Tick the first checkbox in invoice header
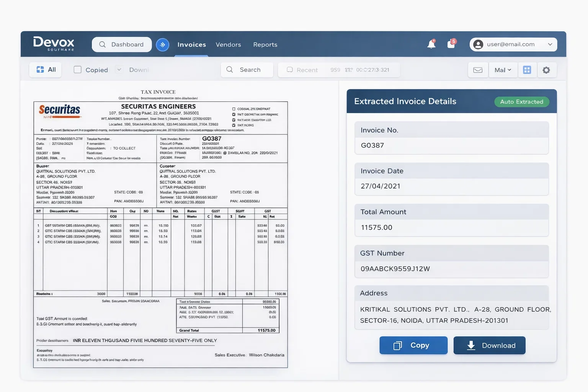 pyautogui.click(x=234, y=109)
